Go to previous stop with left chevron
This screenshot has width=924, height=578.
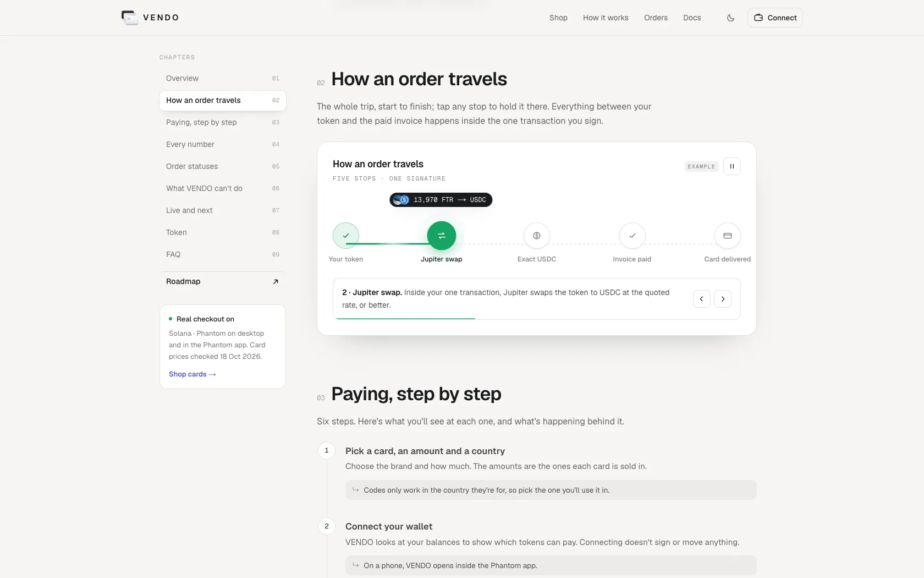pyautogui.click(x=702, y=299)
